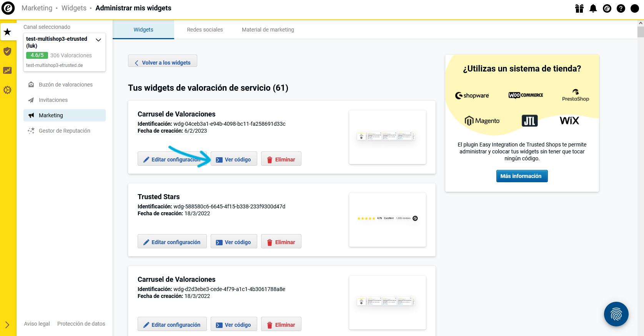Go to Buzón de valoraciones
Image resolution: width=644 pixels, height=336 pixels.
[65, 85]
